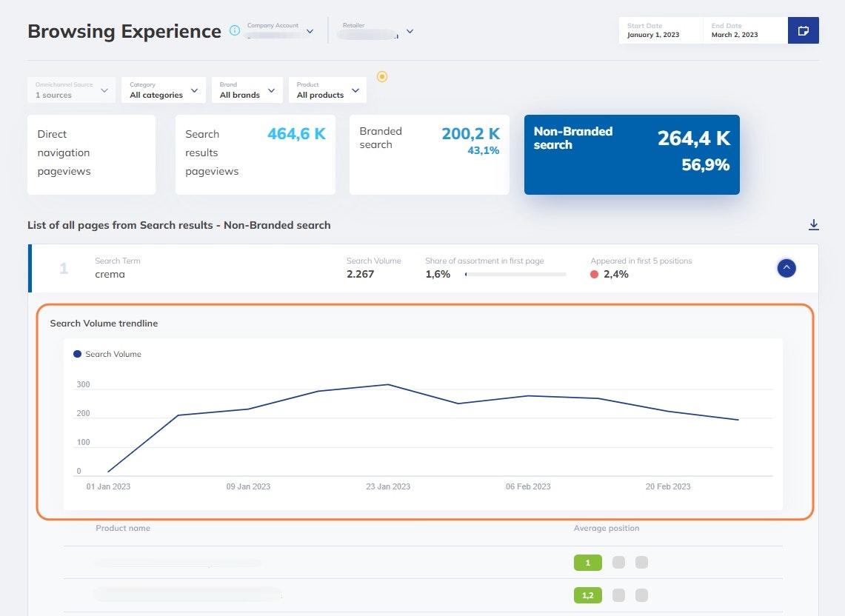The height and width of the screenshot is (616, 845).
Task: Open the Direct navigation pageviews card
Action: pos(91,154)
